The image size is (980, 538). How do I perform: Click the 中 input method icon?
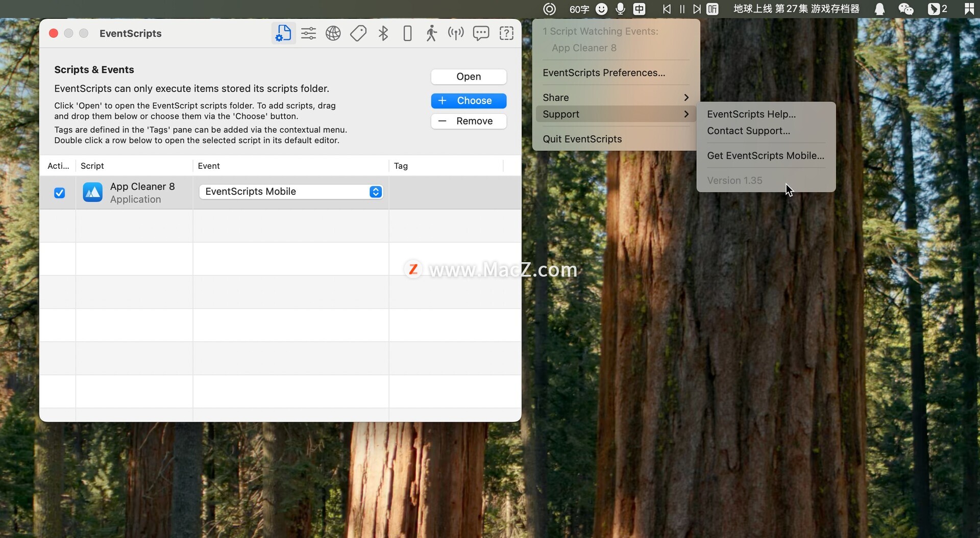click(x=639, y=9)
